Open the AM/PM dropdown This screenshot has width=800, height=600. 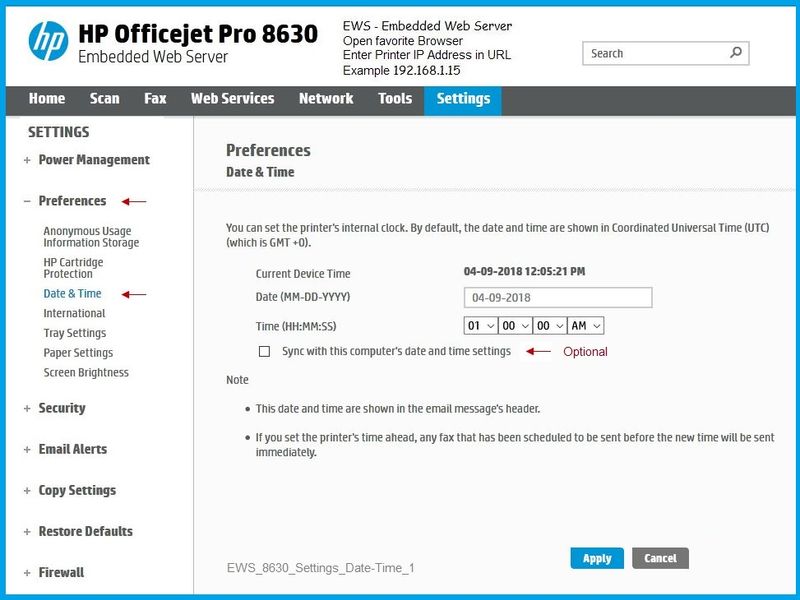[585, 325]
